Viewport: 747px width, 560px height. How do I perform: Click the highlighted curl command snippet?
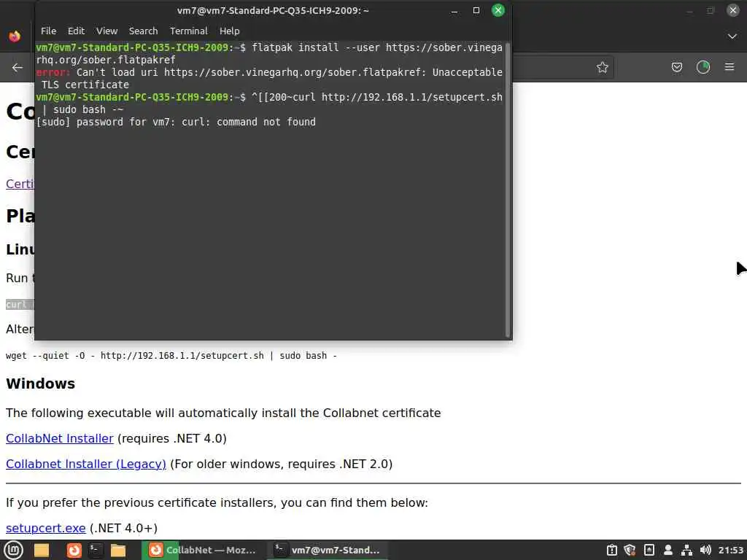(x=20, y=304)
